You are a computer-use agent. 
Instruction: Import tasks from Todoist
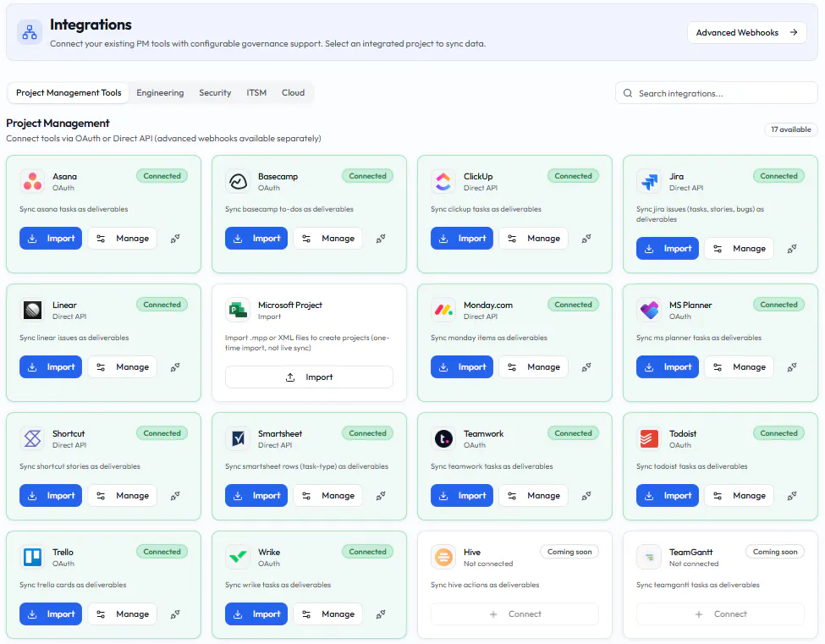[x=667, y=495]
